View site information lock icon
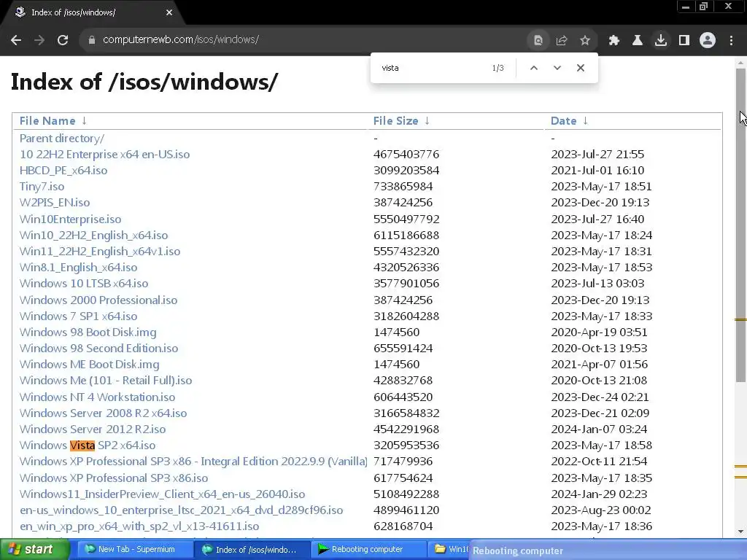The height and width of the screenshot is (560, 747). [92, 40]
